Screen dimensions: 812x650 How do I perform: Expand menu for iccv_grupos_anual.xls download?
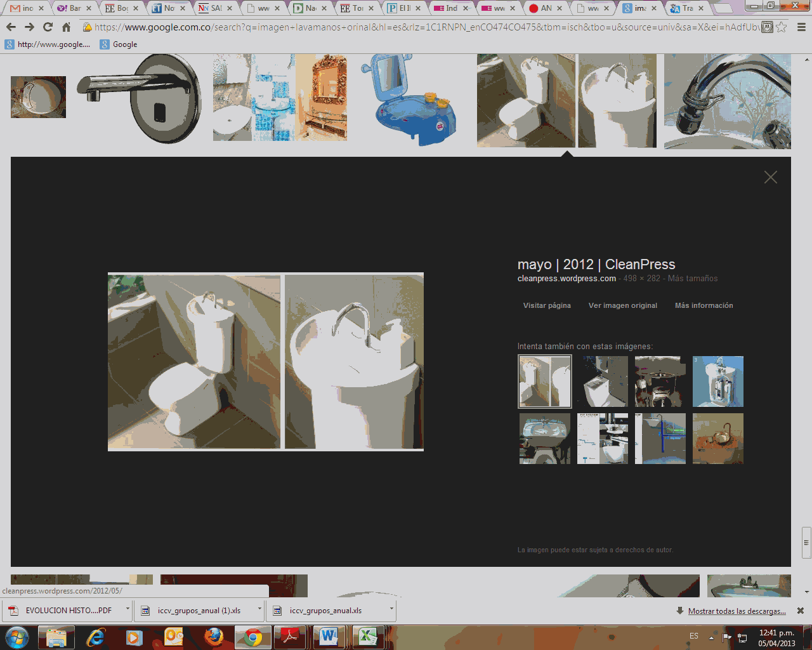[x=391, y=609]
